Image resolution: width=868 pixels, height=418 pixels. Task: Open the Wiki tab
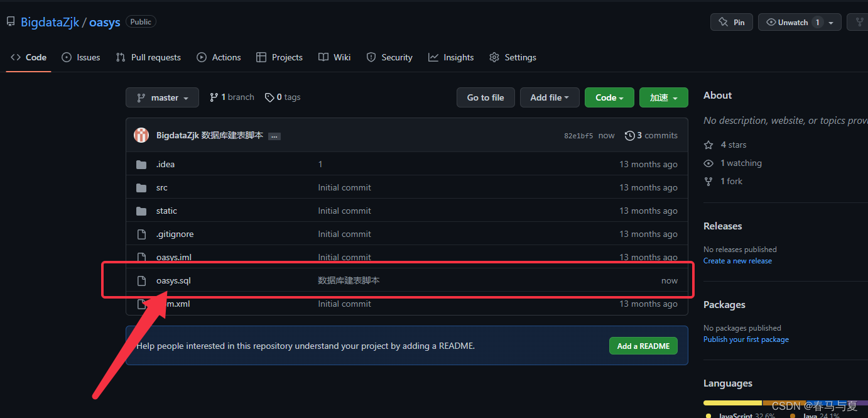pos(335,57)
